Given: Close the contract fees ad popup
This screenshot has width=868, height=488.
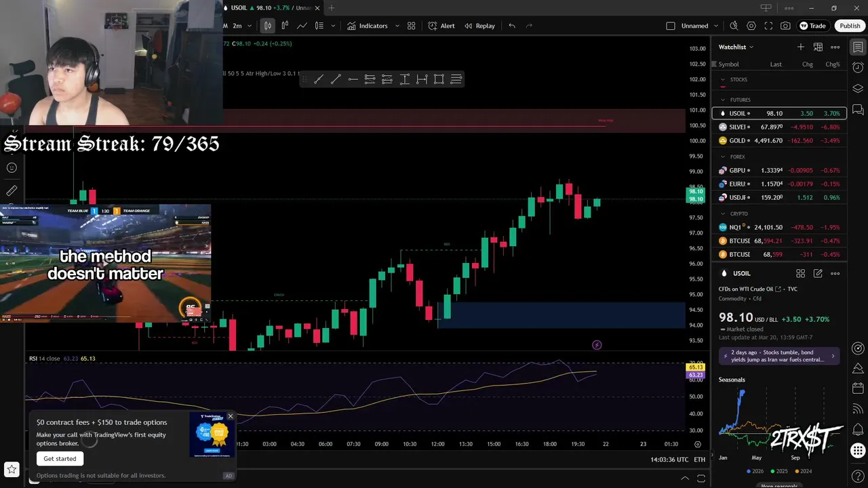Looking at the screenshot, I should click(x=230, y=416).
